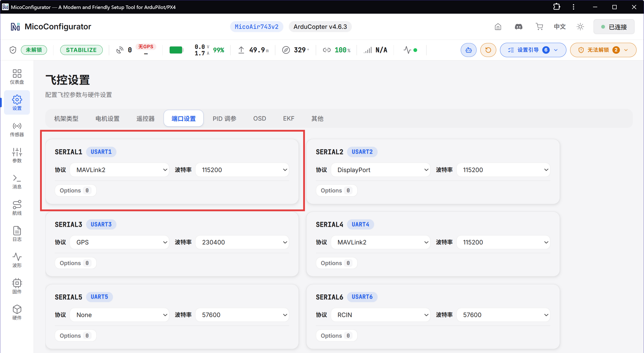
Task: Open the Discord icon link
Action: [x=518, y=27]
